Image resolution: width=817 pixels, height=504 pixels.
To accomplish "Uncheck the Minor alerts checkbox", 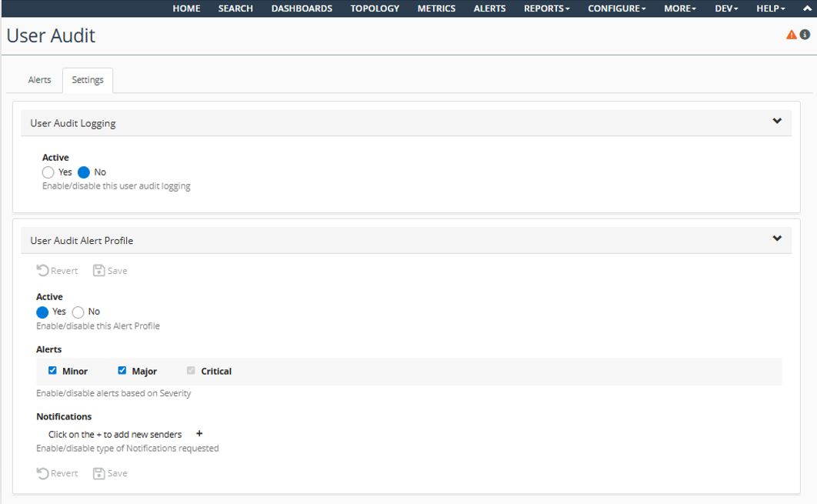I will (x=52, y=371).
